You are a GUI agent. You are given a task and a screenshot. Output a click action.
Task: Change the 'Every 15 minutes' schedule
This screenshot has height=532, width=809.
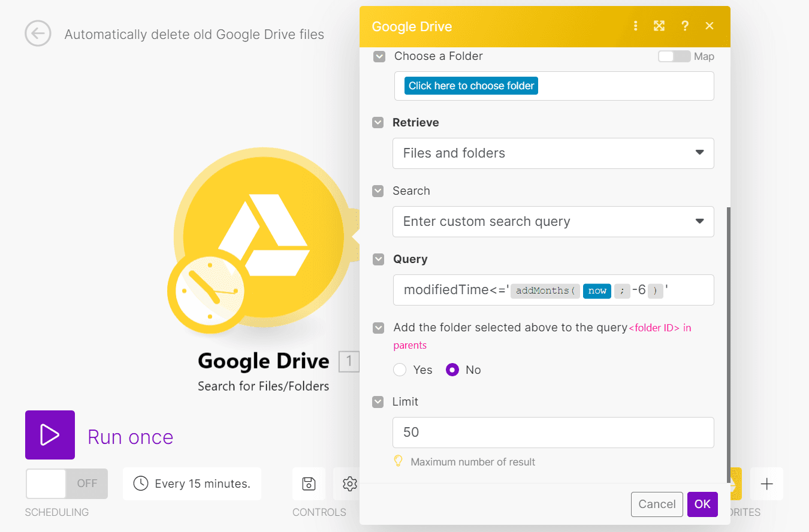(192, 483)
